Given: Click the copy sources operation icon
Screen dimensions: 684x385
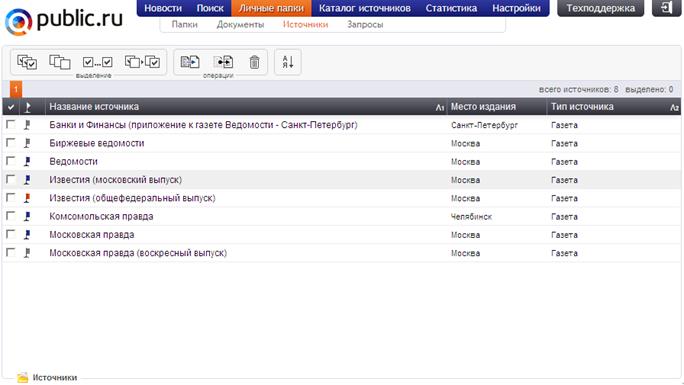Looking at the screenshot, I should pos(190,62).
